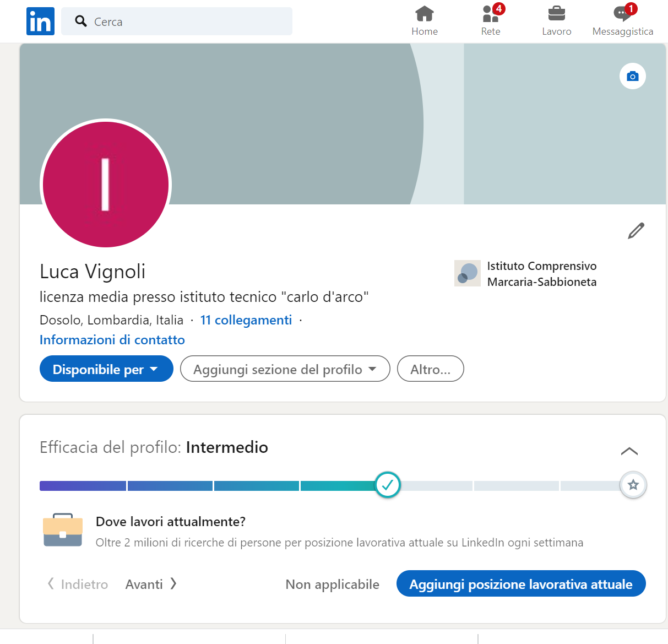Open the 11 collegamenti link
Viewport: 668px width, 644px height.
pos(246,320)
